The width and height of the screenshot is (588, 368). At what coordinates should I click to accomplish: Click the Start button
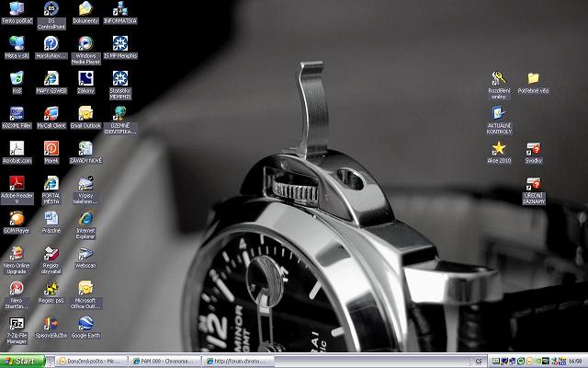click(22, 362)
